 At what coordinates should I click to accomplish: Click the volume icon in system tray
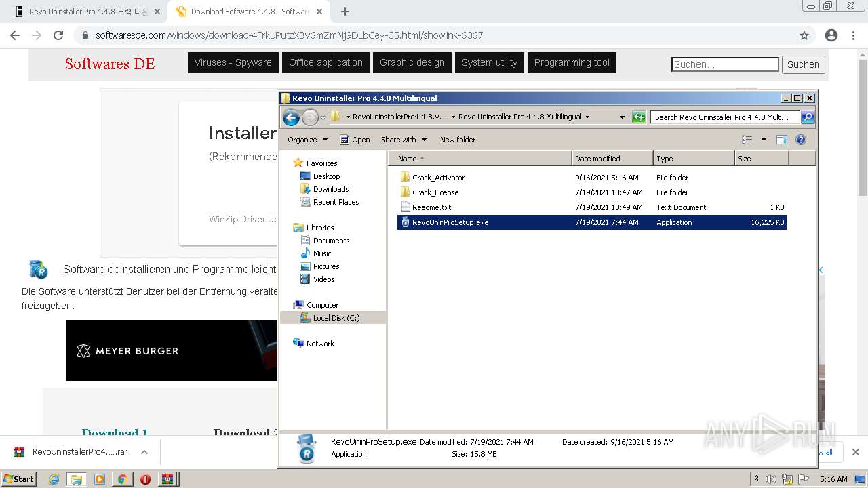(x=771, y=479)
